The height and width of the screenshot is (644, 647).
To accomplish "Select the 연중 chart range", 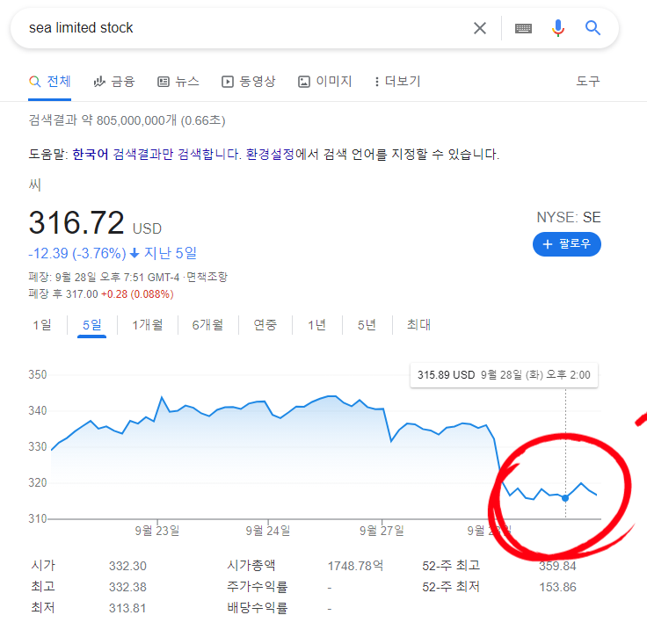I will 265,325.
